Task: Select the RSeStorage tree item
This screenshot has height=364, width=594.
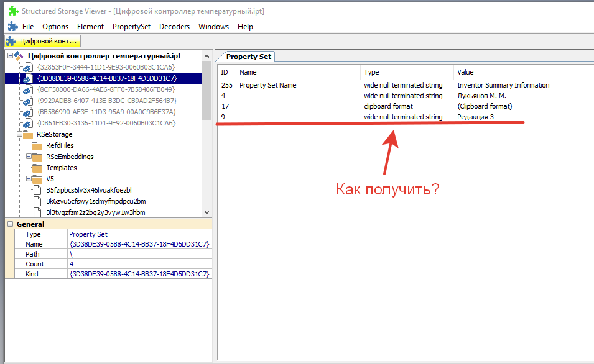Action: (54, 134)
